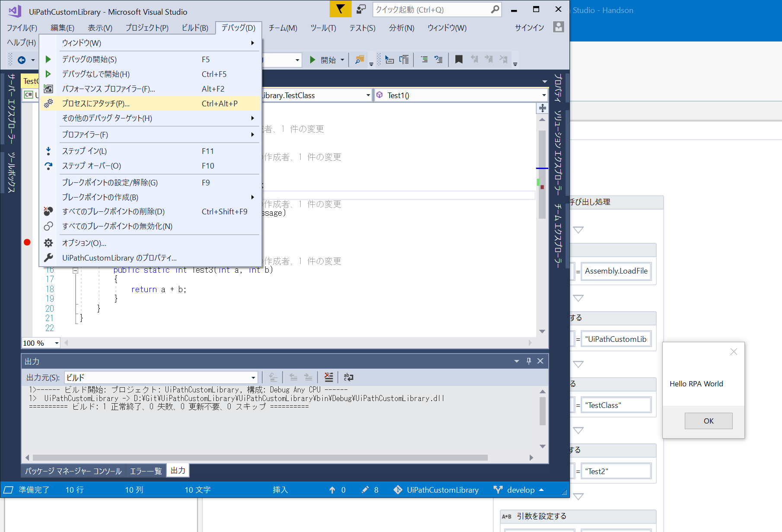Open the develop branch selector
Screen dimensions: 782x532
[x=519, y=490]
